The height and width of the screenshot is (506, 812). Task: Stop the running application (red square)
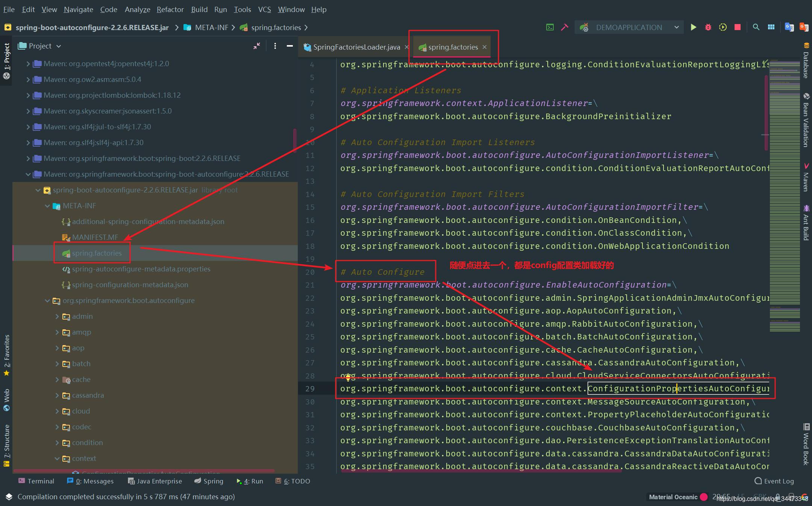[x=738, y=27]
